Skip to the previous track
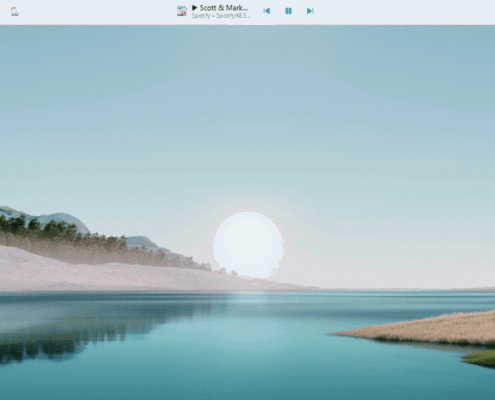 pyautogui.click(x=266, y=11)
